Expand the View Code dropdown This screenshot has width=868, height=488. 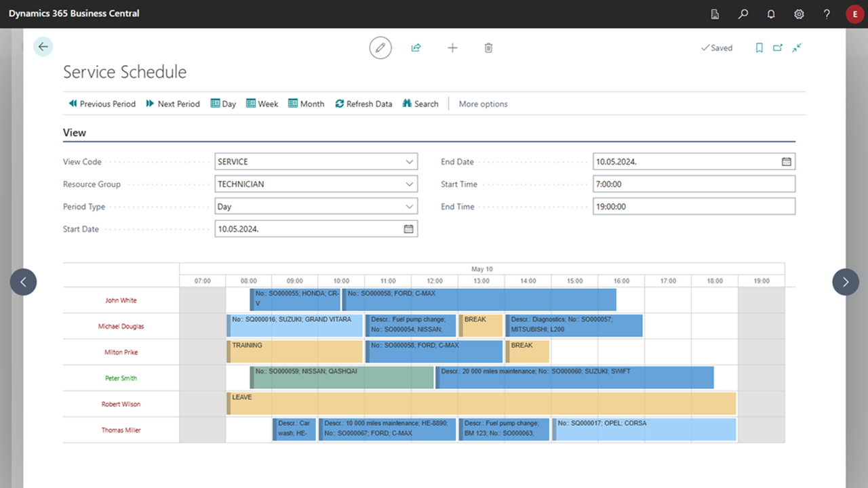point(409,161)
